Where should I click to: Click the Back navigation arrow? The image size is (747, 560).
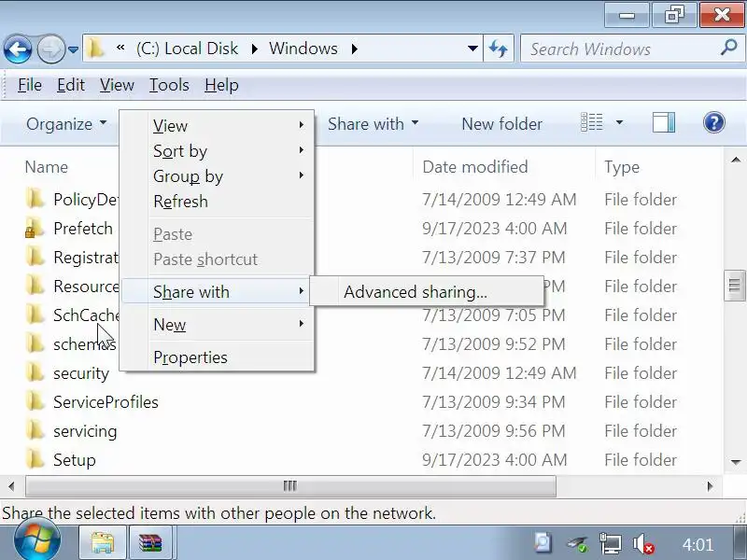click(18, 49)
